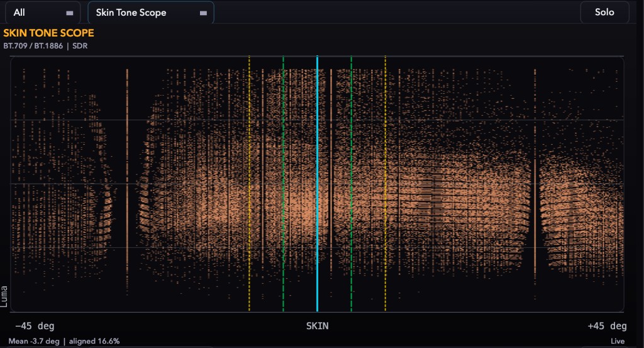Expand the Skin Tone Scope selector
The width and height of the screenshot is (644, 348).
pos(151,13)
